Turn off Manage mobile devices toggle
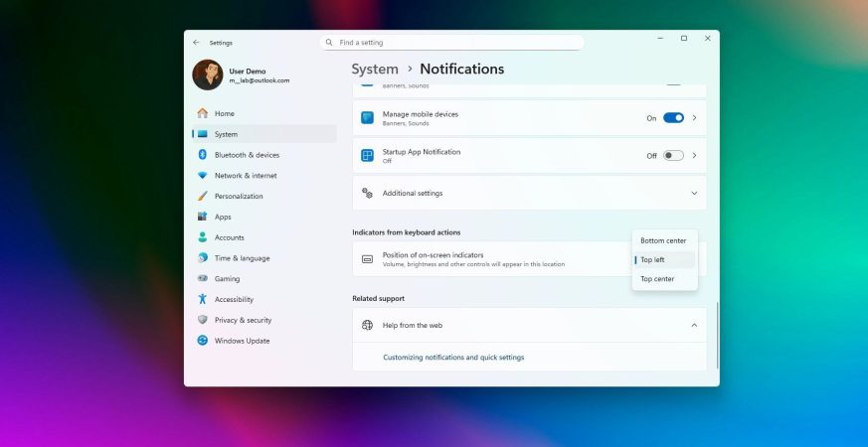Image resolution: width=868 pixels, height=447 pixels. click(x=673, y=117)
